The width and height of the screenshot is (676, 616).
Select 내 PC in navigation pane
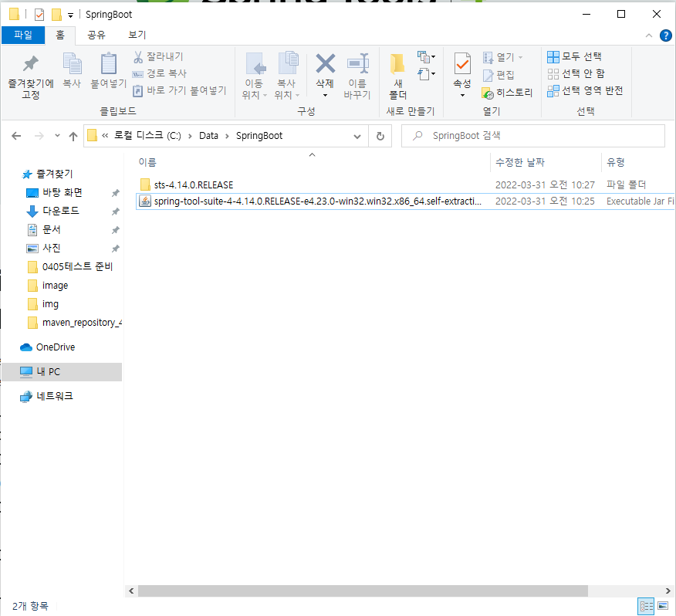point(62,372)
